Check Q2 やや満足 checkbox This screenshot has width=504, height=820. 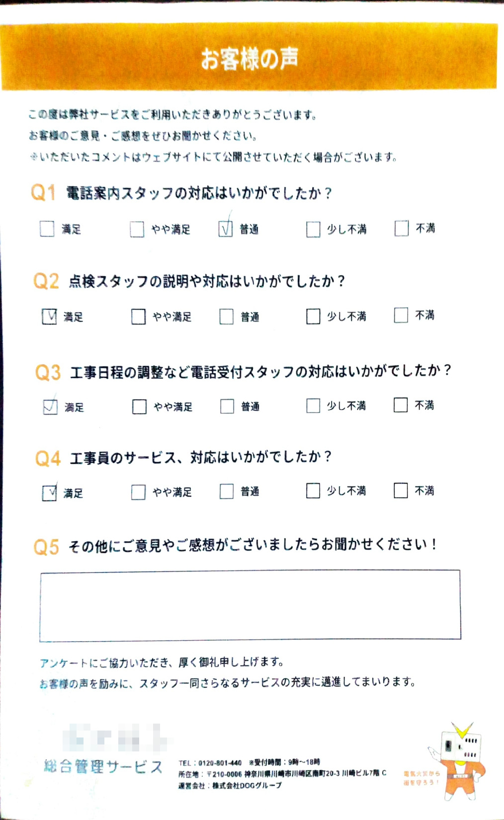[138, 317]
